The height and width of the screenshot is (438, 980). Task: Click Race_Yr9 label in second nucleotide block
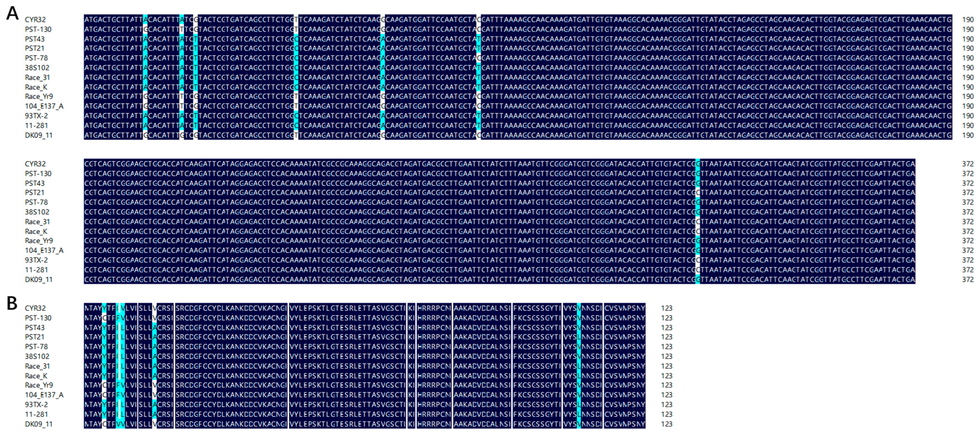click(39, 241)
